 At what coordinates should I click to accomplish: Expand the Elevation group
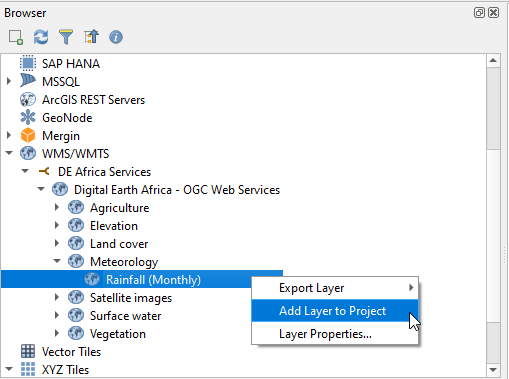click(57, 225)
